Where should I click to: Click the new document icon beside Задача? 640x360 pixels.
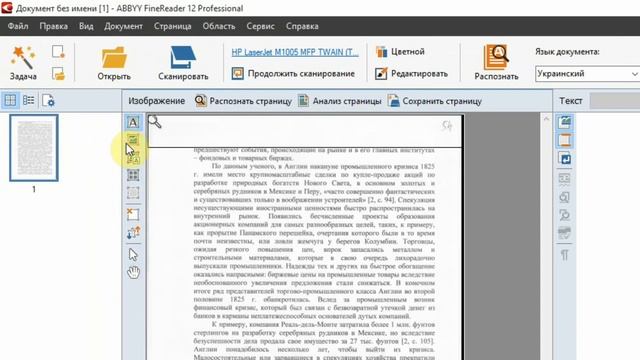(x=58, y=52)
